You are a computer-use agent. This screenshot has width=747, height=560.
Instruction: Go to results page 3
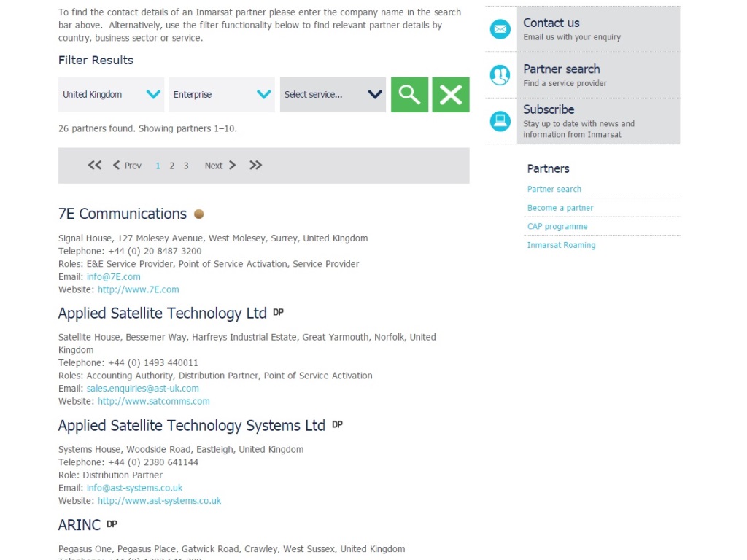pos(186,166)
